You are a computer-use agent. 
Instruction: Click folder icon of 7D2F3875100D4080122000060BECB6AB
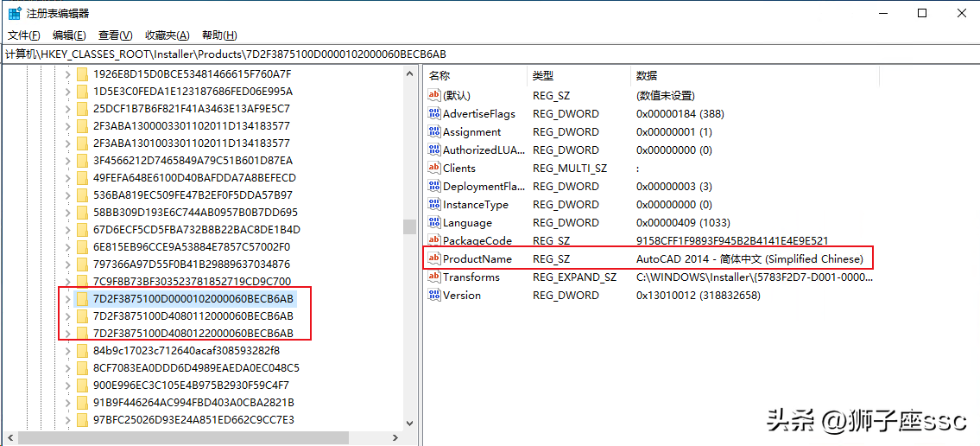coord(82,333)
